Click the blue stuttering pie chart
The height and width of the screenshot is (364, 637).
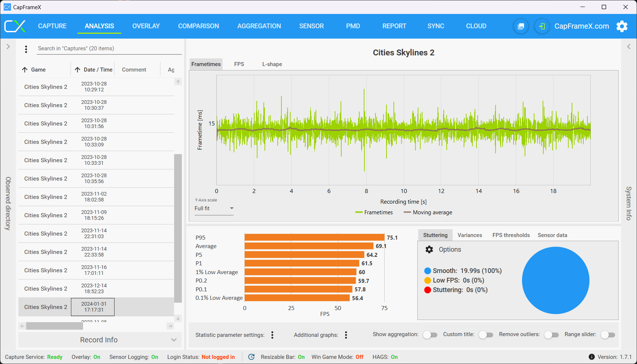[555, 280]
